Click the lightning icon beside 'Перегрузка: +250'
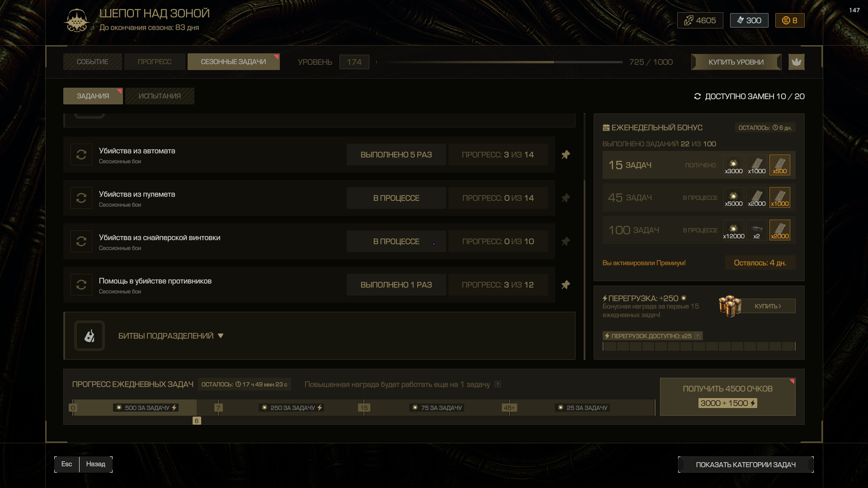The image size is (868, 488). (x=605, y=298)
